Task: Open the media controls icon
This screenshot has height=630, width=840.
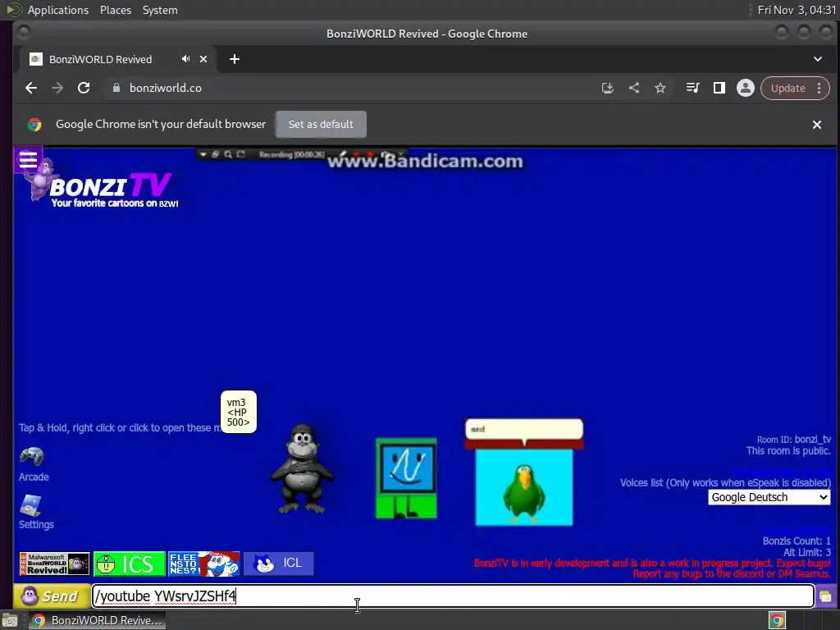Action: [692, 88]
